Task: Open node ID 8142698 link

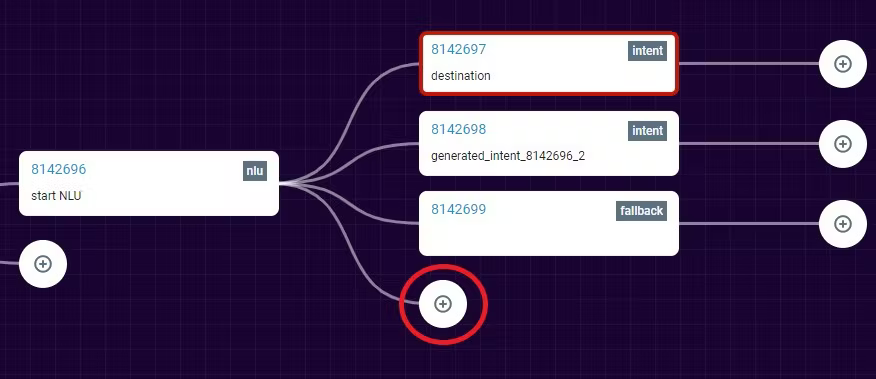Action: point(459,129)
